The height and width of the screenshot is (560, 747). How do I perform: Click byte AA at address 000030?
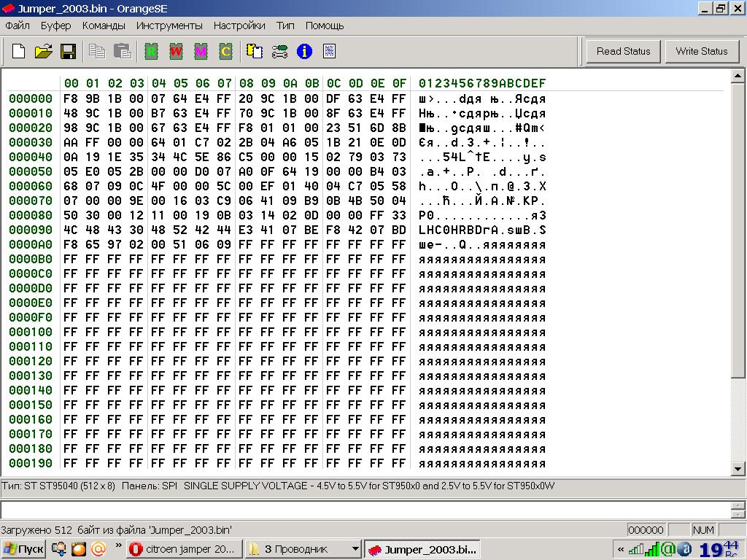point(71,142)
